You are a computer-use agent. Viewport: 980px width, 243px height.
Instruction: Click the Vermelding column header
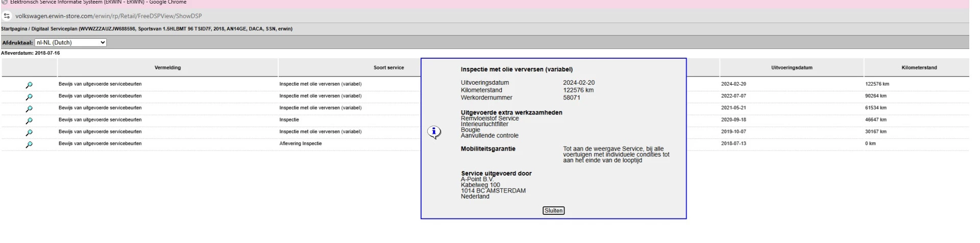click(167, 67)
